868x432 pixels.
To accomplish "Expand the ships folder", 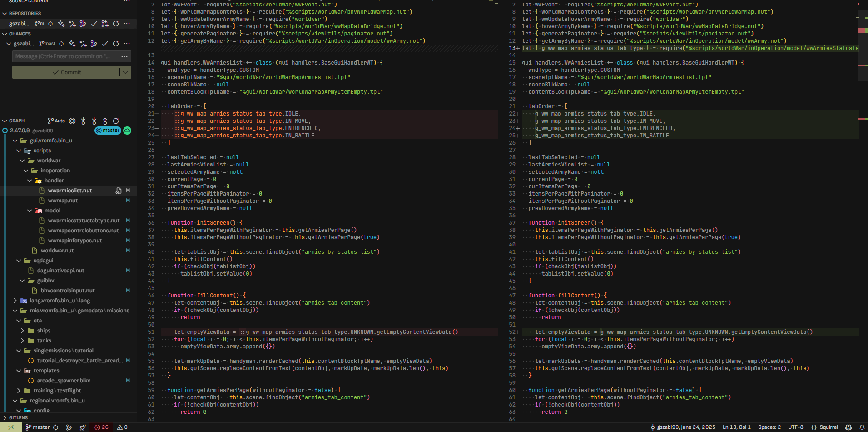I will tap(23, 331).
